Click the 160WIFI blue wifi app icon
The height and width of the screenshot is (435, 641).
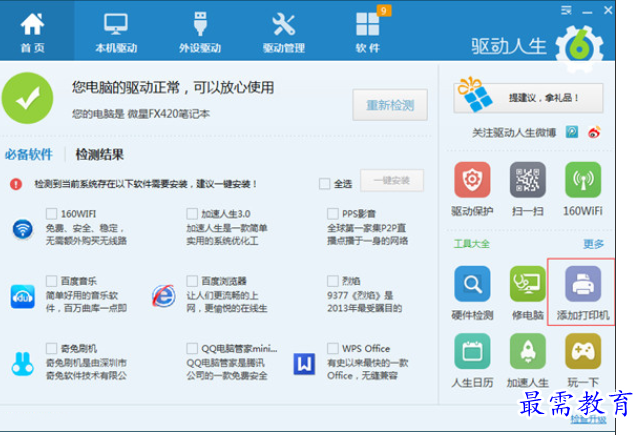[x=22, y=229]
